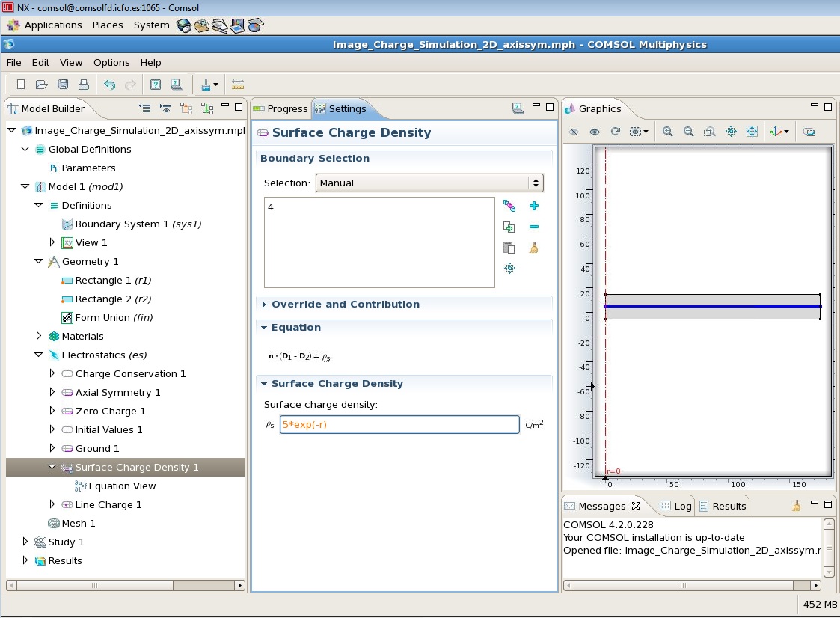Click the paste selection clipboard icon

(x=509, y=248)
